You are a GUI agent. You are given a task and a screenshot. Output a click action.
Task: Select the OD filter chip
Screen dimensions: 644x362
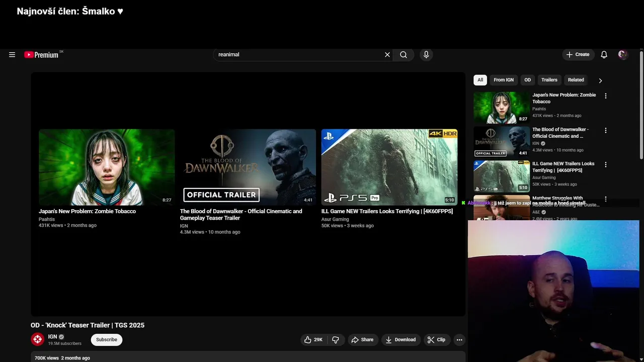527,80
